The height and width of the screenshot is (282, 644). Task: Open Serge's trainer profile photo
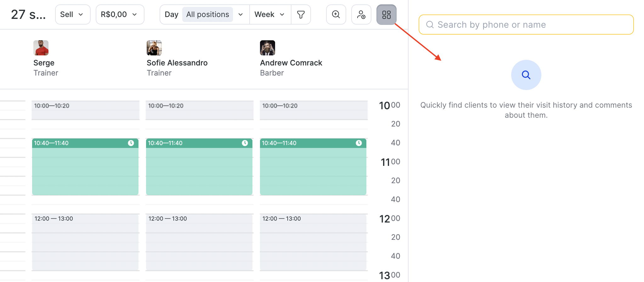click(x=41, y=48)
